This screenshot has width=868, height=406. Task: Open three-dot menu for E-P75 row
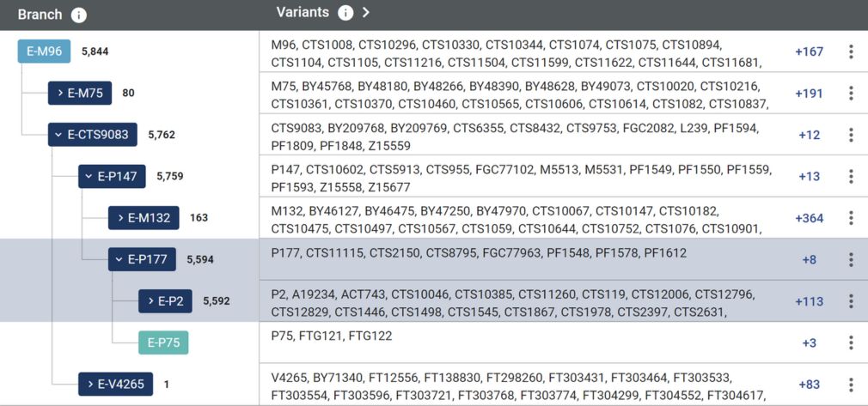[851, 343]
